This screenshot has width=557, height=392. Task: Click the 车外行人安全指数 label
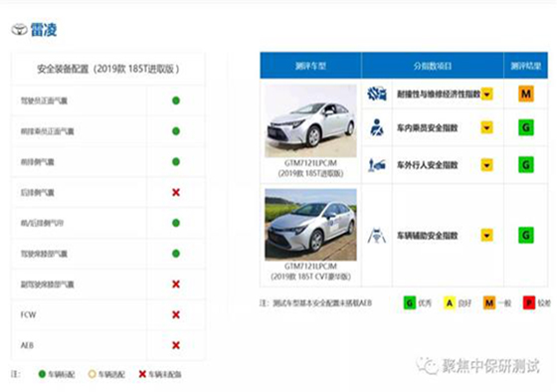pyautogui.click(x=428, y=165)
